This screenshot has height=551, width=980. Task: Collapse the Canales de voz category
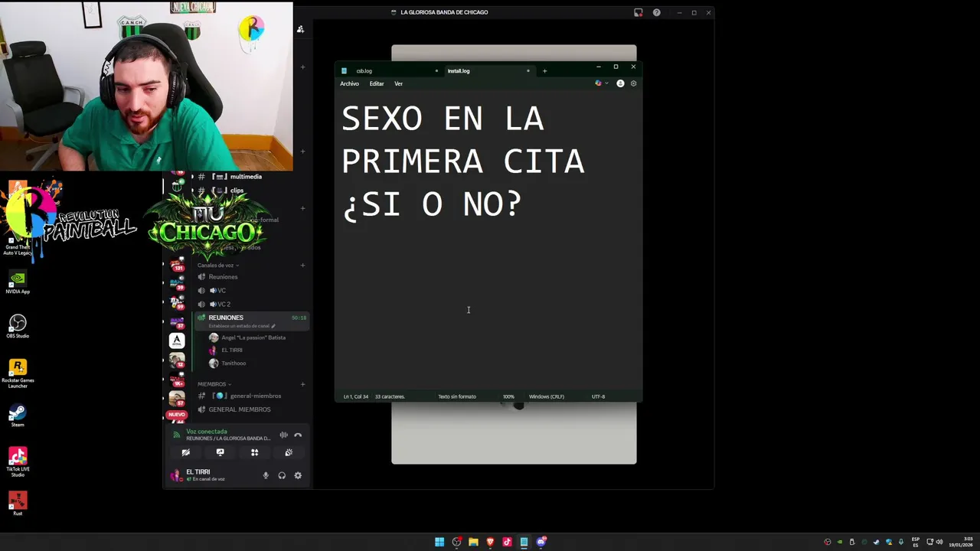point(217,266)
